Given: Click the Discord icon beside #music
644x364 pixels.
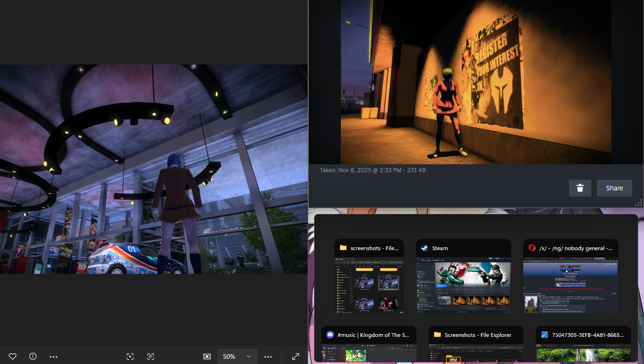Looking at the screenshot, I should (330, 335).
